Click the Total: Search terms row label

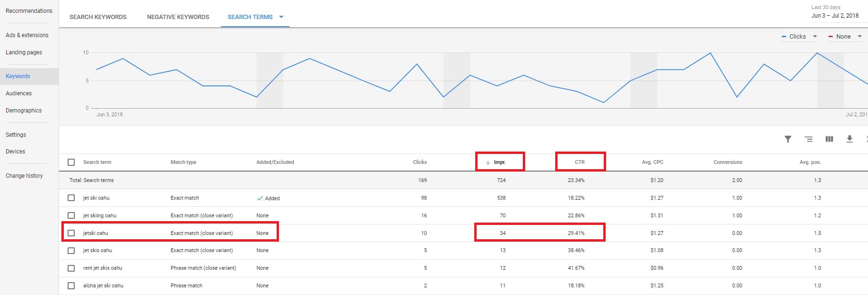click(x=91, y=180)
